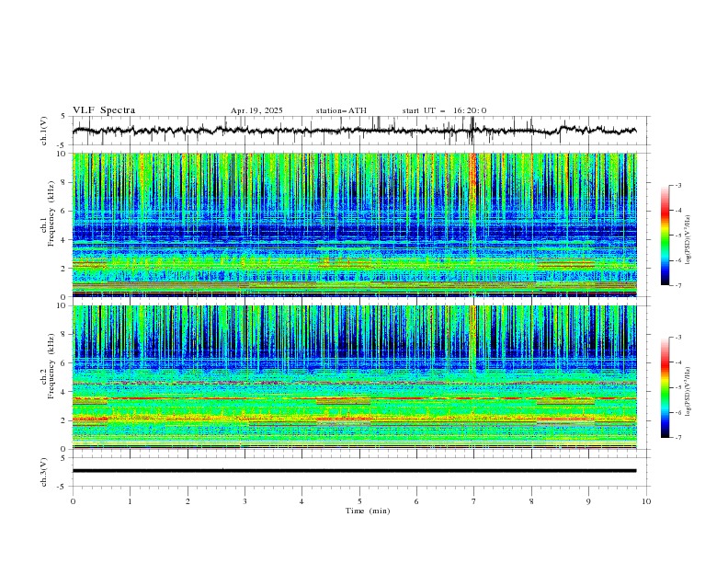Click the upper color scale bar for ch.1

(665, 236)
